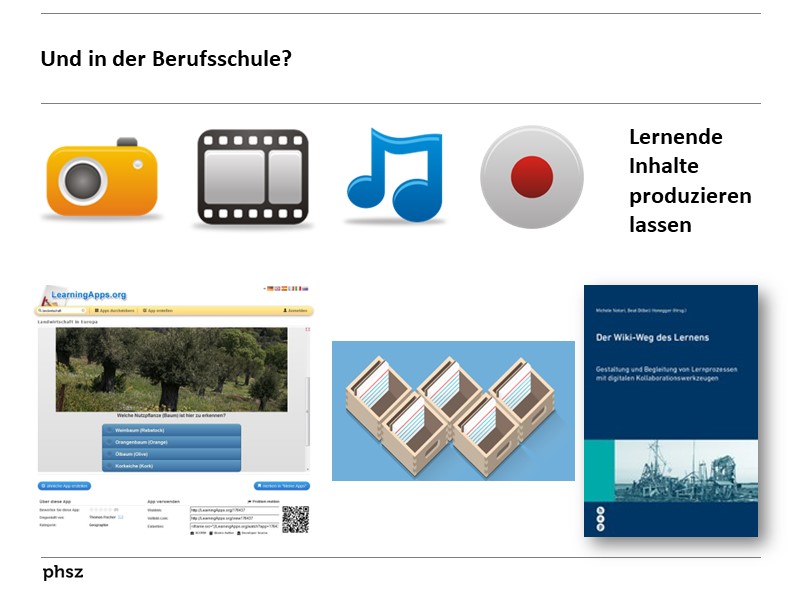Click the Der Wiki-Weg des Lernens book cover

[670, 410]
